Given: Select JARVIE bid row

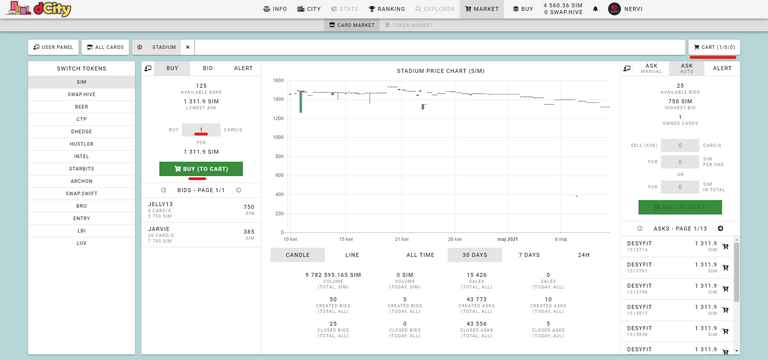Looking at the screenshot, I should pos(201,235).
